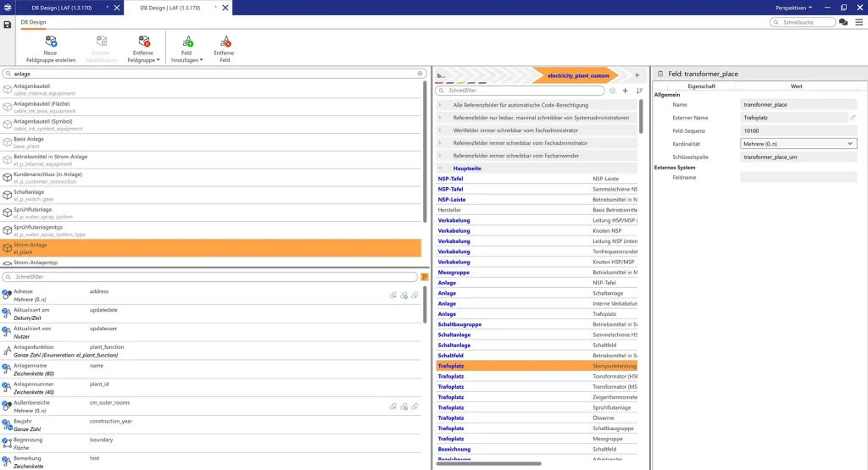Click the Neue Feldgruppe erstellen icon
868x470 pixels.
point(51,41)
